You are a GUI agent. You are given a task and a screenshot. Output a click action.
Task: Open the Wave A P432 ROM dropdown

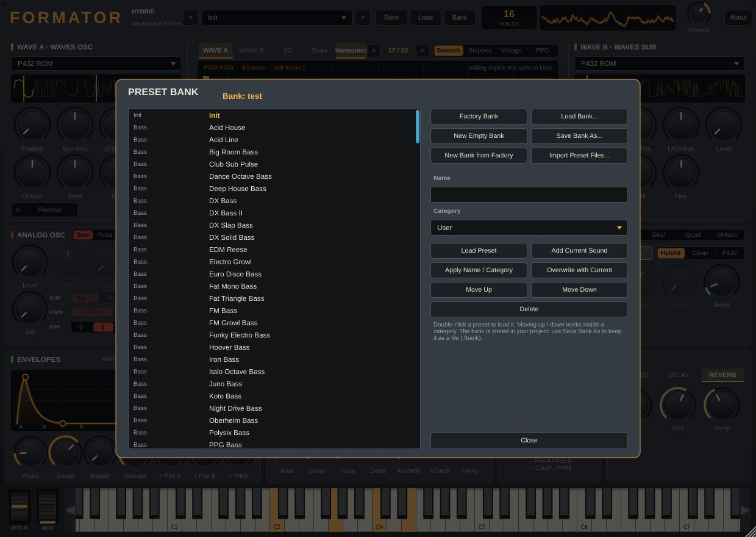(96, 63)
